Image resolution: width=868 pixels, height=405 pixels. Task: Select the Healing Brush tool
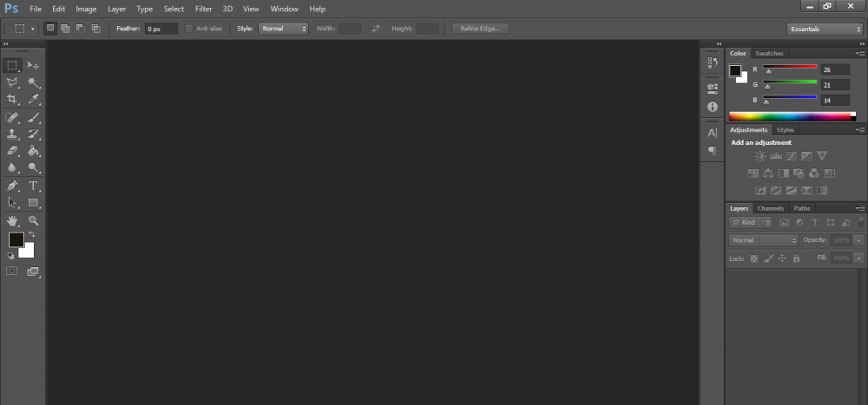[x=12, y=117]
